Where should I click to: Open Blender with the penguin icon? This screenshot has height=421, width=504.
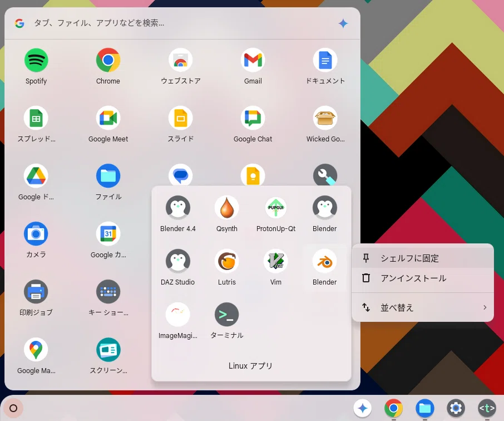325,208
